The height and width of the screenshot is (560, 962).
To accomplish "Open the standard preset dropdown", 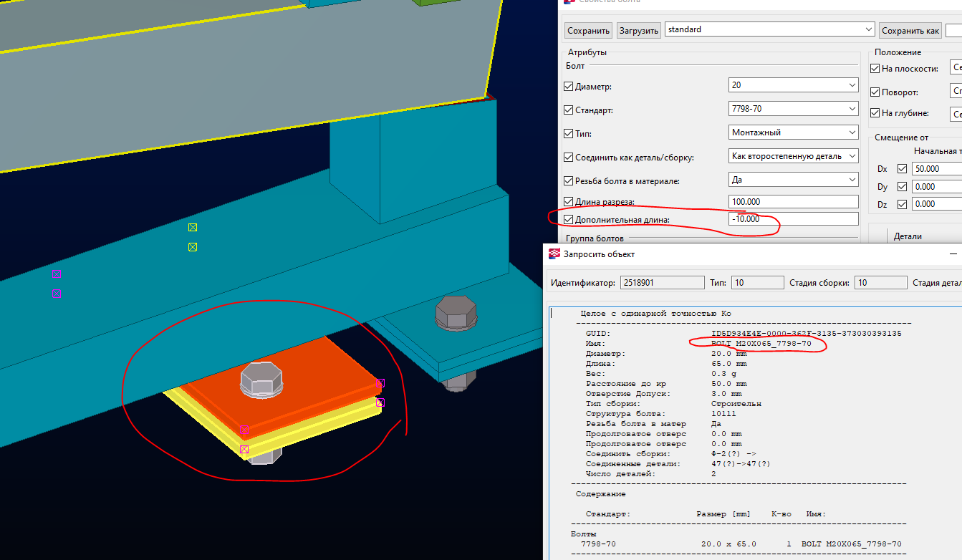I will pyautogui.click(x=769, y=29).
